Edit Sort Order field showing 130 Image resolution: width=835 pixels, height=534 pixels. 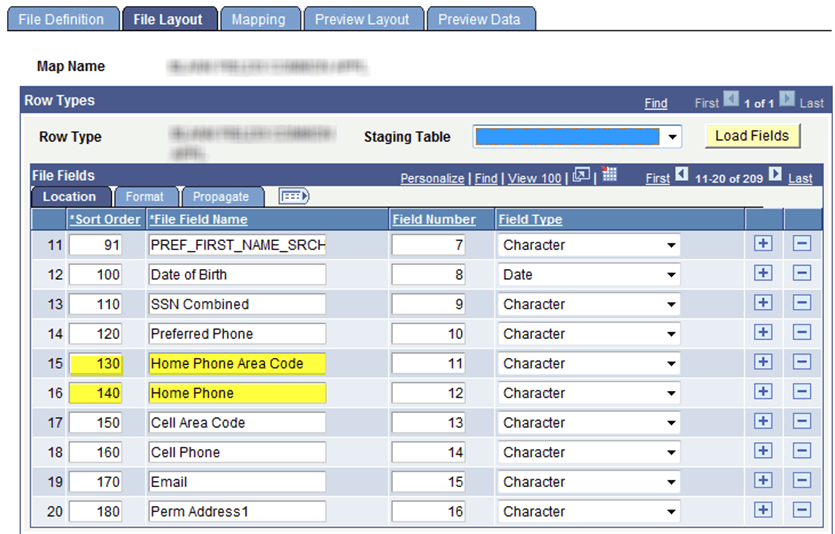[95, 364]
